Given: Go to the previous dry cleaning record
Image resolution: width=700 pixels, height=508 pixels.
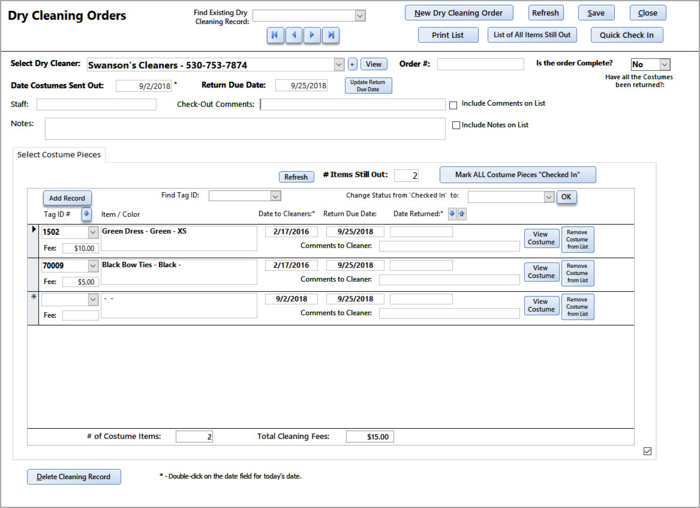Looking at the screenshot, I should (294, 35).
